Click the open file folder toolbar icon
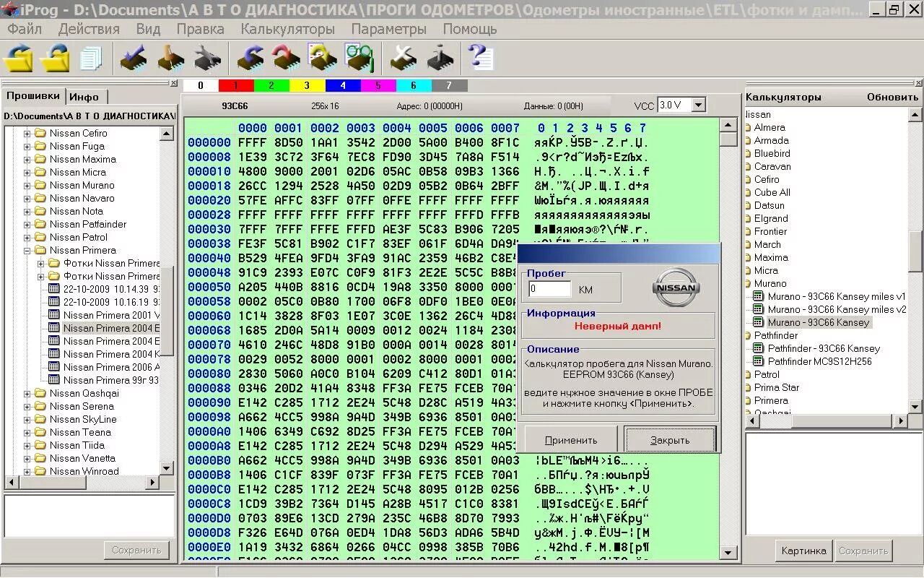 pos(19,58)
